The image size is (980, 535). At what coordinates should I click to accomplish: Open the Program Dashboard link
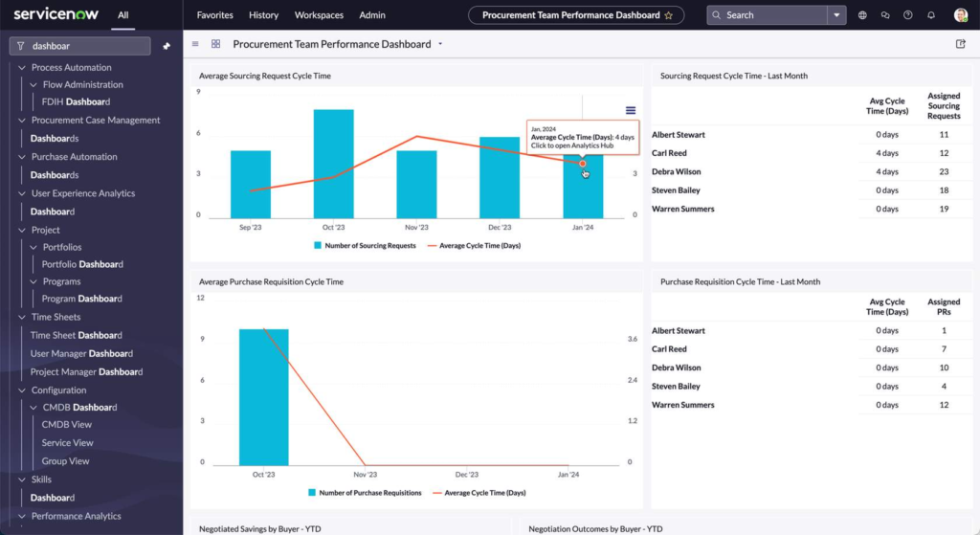point(81,300)
